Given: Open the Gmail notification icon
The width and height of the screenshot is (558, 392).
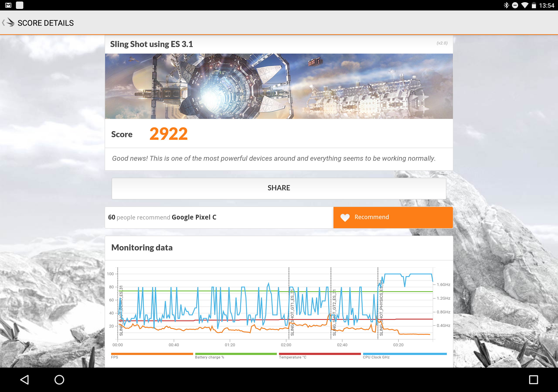Looking at the screenshot, I should tap(8, 5).
